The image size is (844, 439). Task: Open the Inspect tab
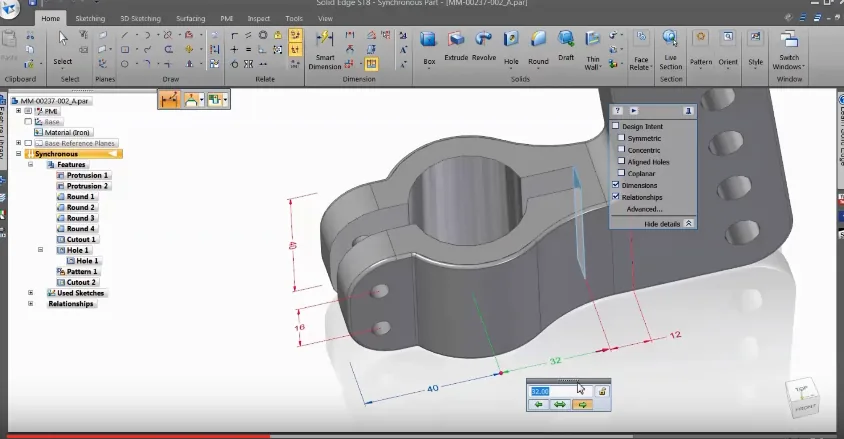(258, 18)
